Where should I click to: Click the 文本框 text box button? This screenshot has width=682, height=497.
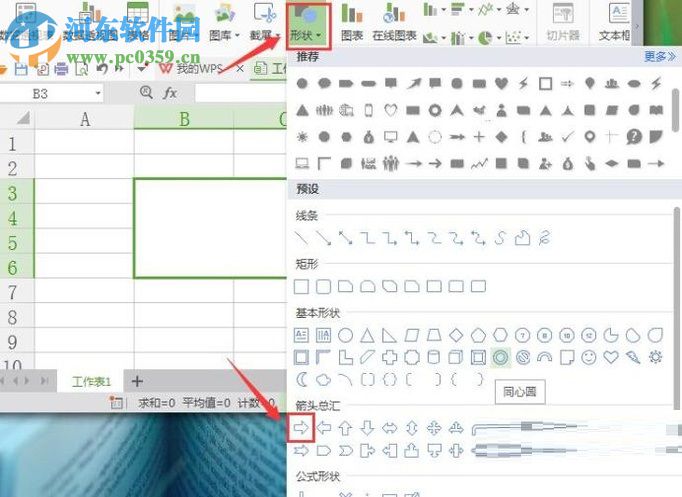click(614, 23)
